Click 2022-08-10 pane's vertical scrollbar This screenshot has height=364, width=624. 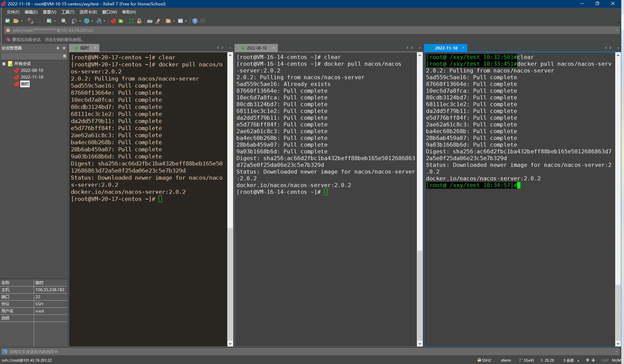click(x=420, y=199)
